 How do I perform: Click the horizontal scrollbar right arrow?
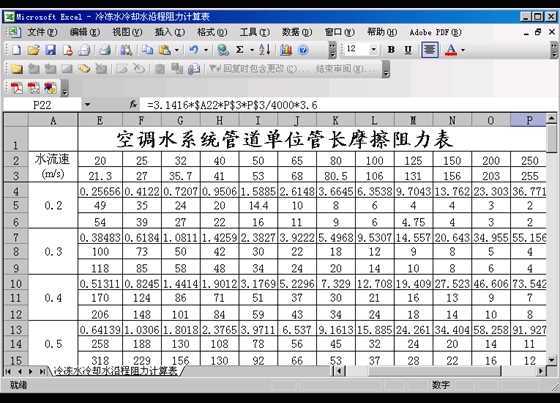(x=541, y=372)
